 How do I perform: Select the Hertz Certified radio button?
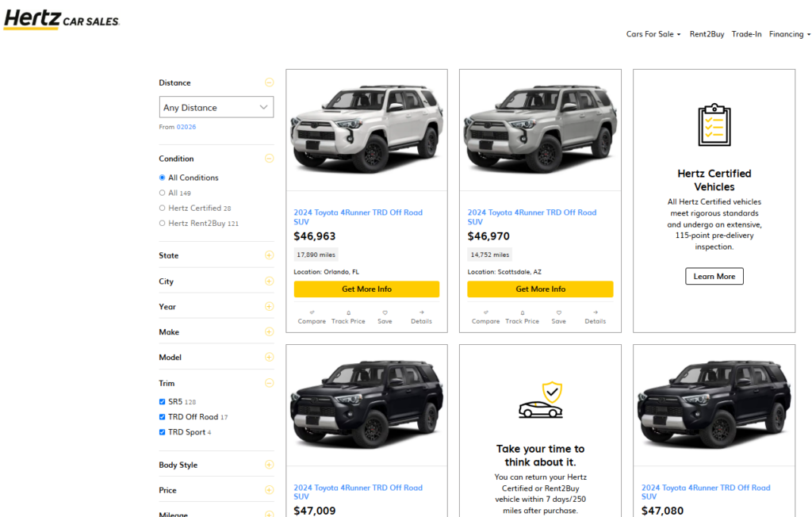[x=162, y=208]
